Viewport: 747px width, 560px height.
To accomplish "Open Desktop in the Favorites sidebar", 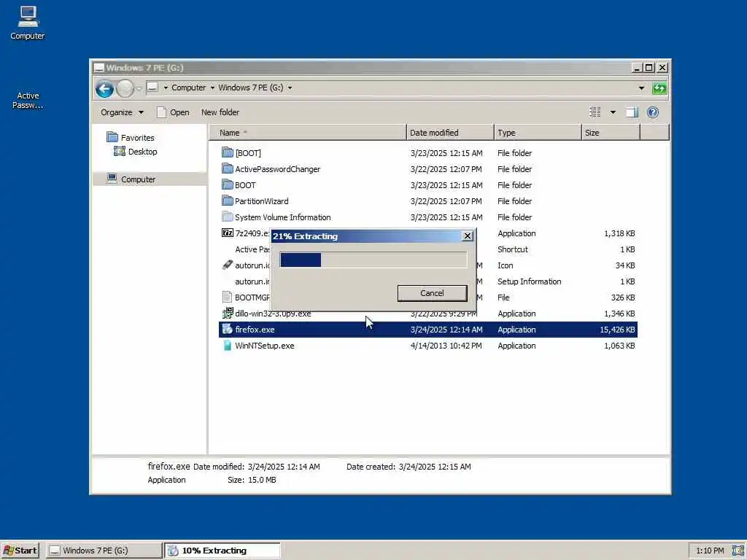I will 142,152.
